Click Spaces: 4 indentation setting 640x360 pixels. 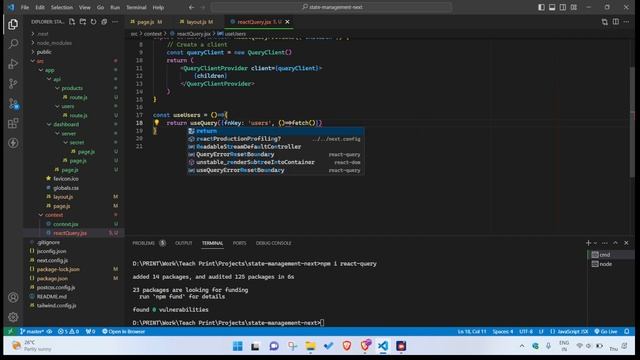point(503,331)
